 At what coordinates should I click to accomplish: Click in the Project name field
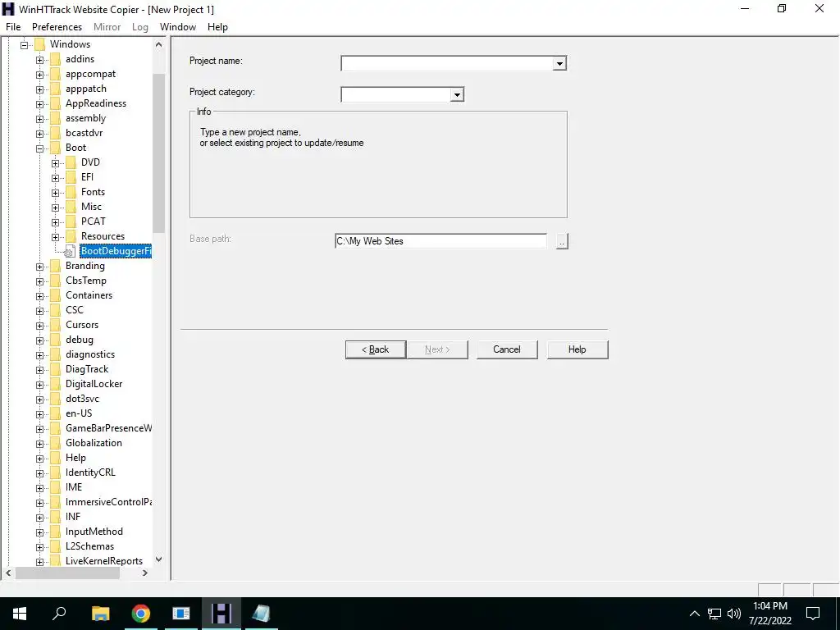click(x=447, y=64)
